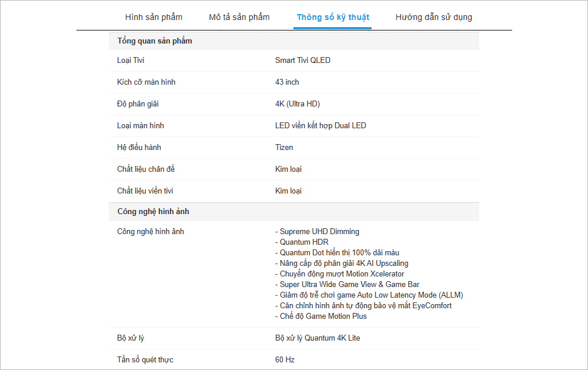Click the 60 Hz refresh rate value

pos(285,360)
